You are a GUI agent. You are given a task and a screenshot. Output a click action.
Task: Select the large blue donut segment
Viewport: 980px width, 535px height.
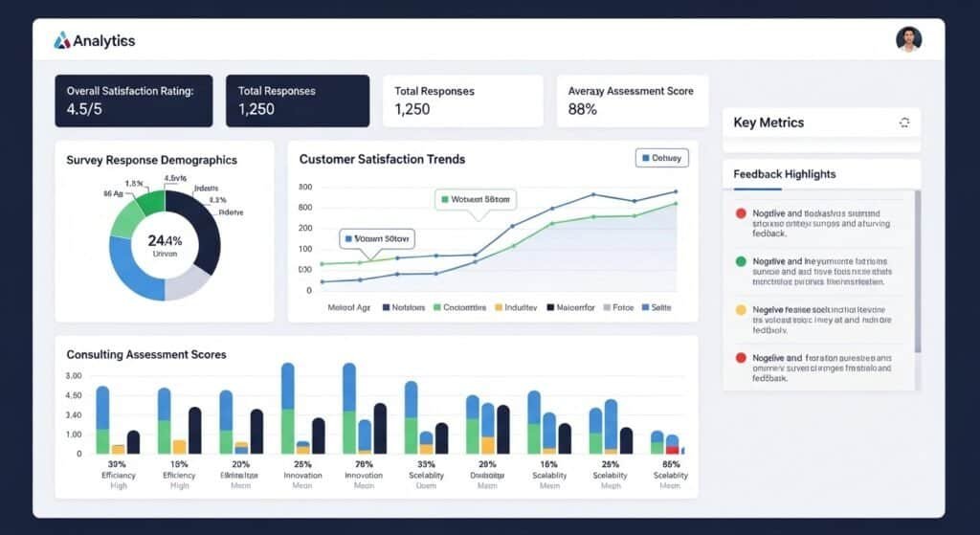point(131,268)
